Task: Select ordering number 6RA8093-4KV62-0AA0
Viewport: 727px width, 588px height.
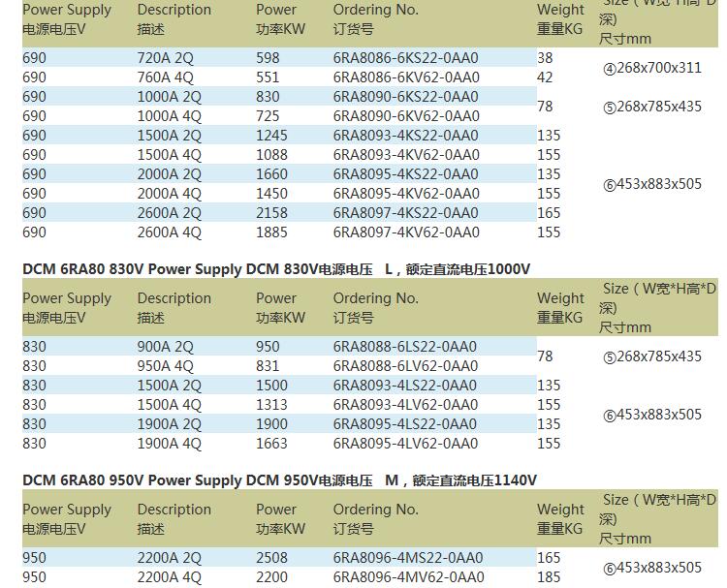Action: [405, 155]
